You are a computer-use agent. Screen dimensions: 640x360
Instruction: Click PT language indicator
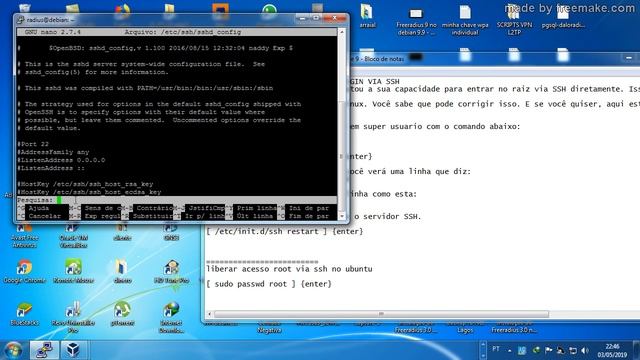(x=496, y=349)
